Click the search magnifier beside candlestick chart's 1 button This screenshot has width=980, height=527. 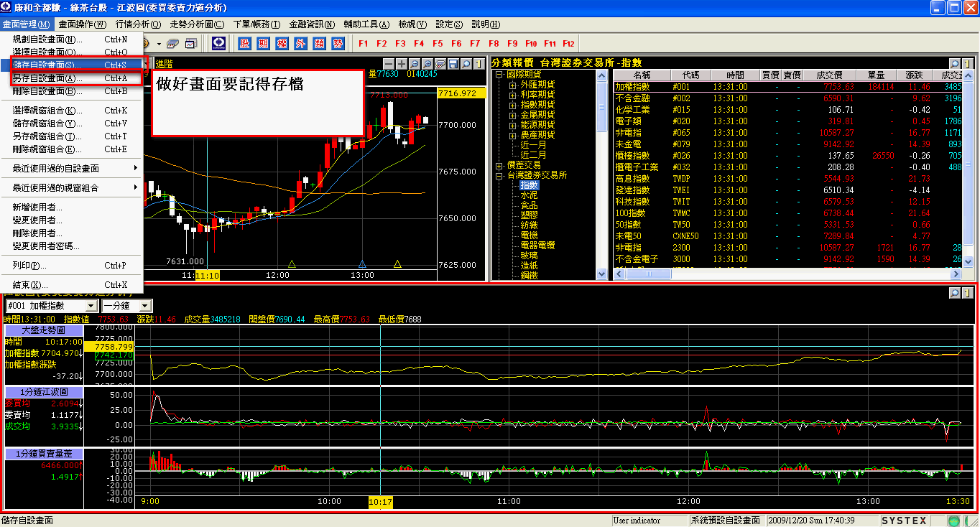466,64
